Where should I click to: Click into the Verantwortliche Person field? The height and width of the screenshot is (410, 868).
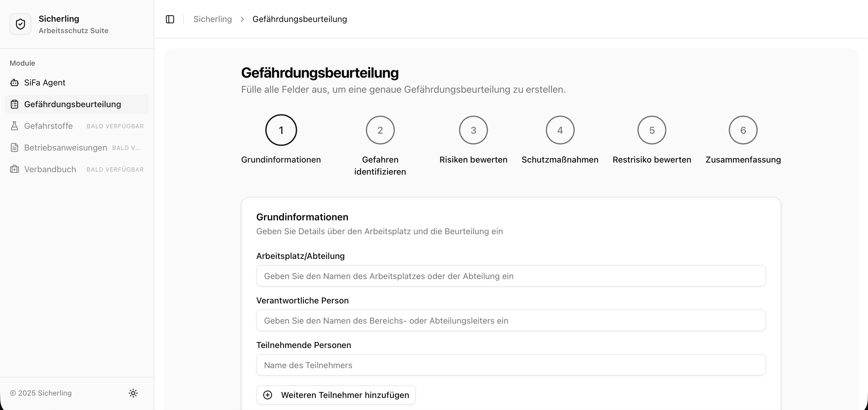pos(511,321)
